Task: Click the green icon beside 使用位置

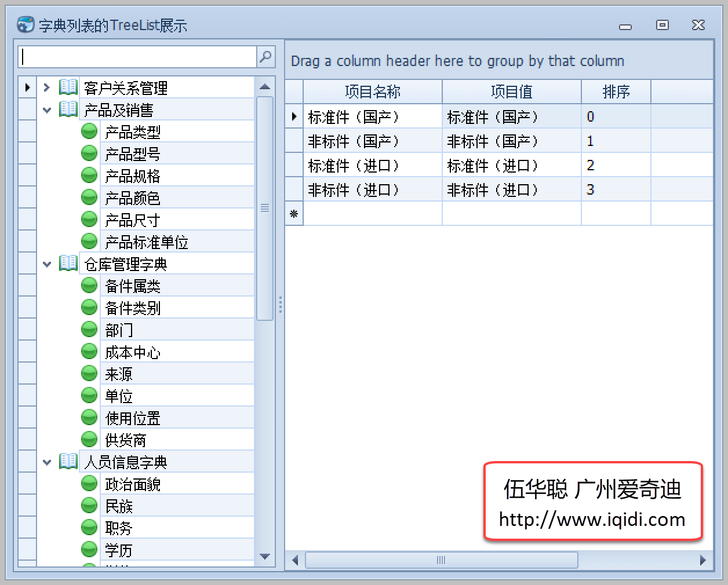Action: pos(89,418)
